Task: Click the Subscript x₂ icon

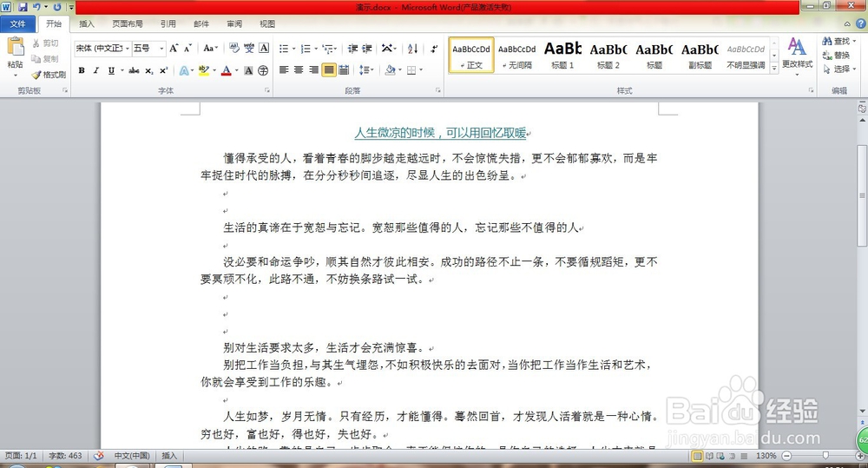Action: click(149, 70)
